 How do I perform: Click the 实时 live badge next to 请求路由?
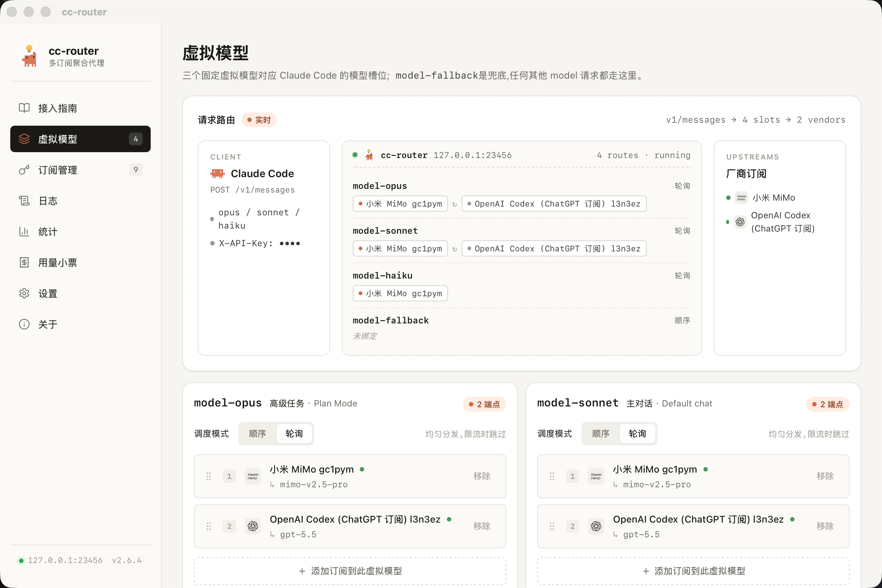click(x=259, y=120)
